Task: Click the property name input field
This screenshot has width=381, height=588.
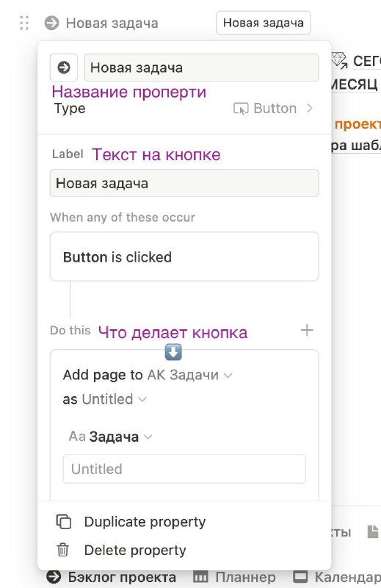Action: pos(202,68)
